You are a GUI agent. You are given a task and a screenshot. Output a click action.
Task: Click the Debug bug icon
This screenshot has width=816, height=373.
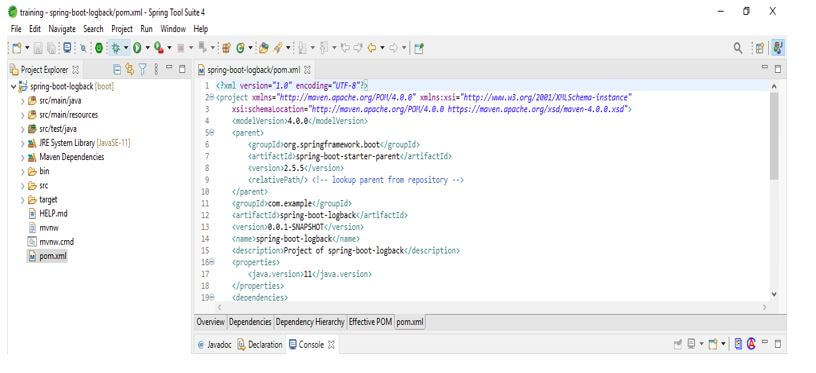click(x=116, y=48)
